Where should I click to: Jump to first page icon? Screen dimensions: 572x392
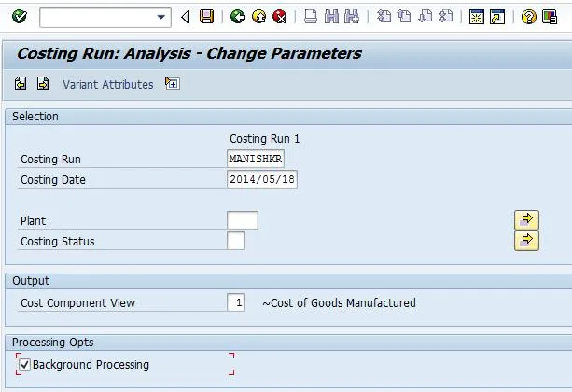[x=384, y=17]
